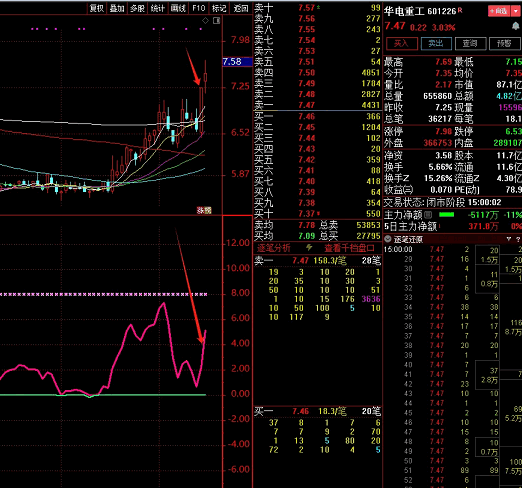The width and height of the screenshot is (522, 488).
Task: Click the 涨跌 tag at the chart's bottom corner
Action: pyautogui.click(x=204, y=210)
